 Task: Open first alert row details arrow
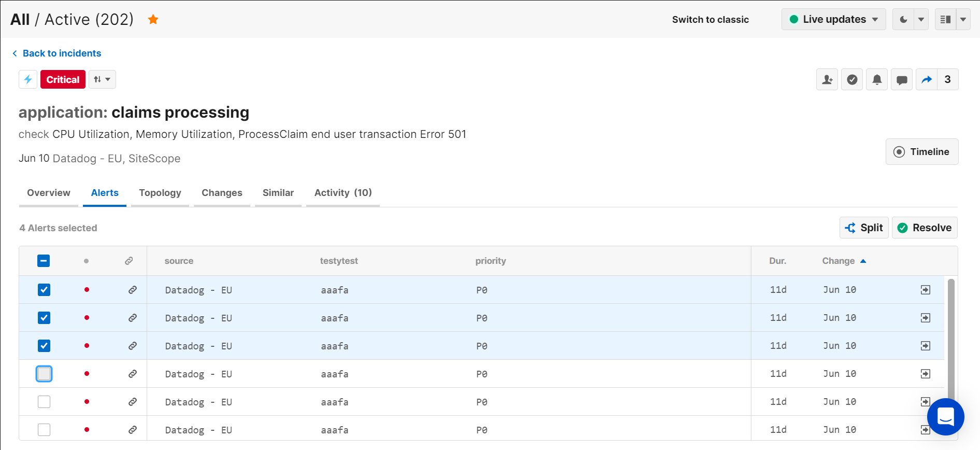(x=925, y=290)
